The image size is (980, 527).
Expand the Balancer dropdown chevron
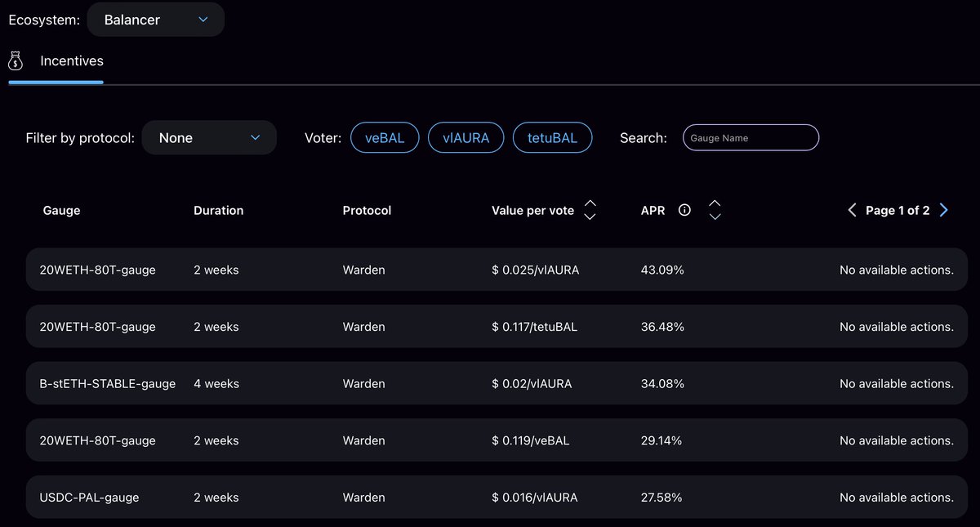(x=203, y=20)
